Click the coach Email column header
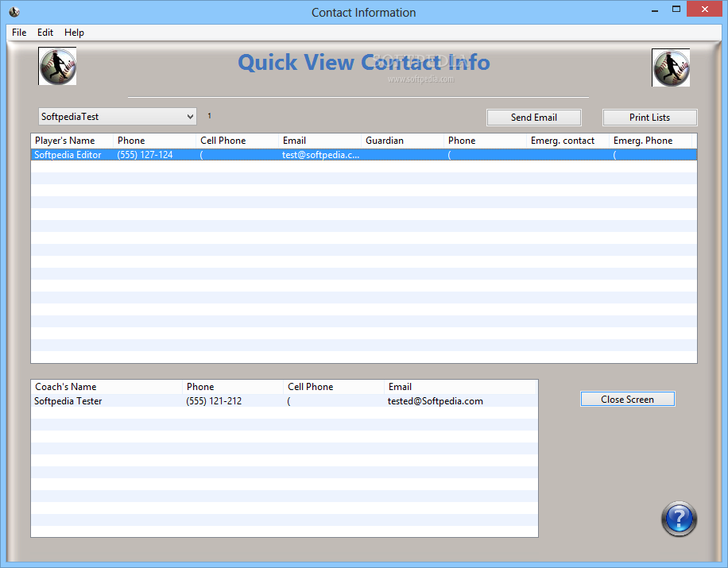Screen dimensions: 728x568 tap(460, 387)
